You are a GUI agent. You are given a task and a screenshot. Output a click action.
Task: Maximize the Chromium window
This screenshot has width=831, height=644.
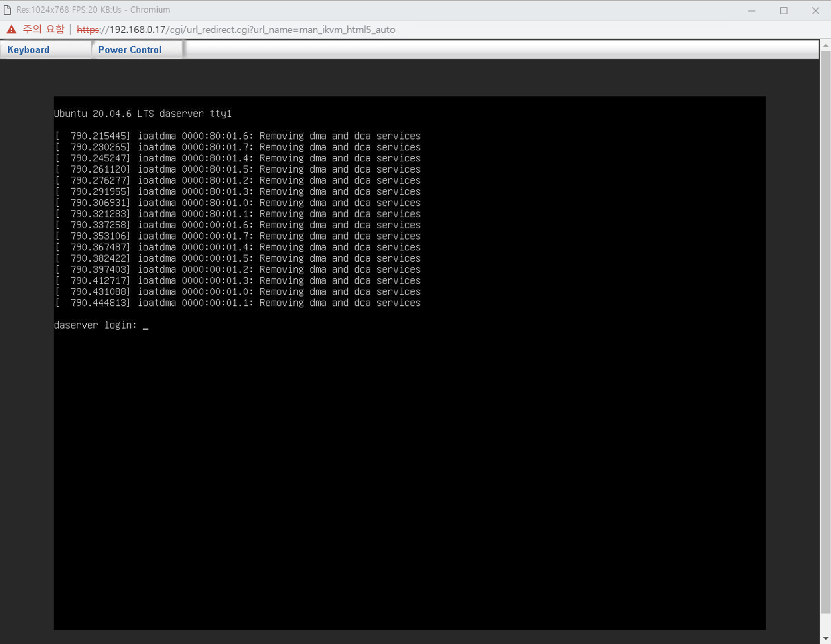click(x=784, y=10)
